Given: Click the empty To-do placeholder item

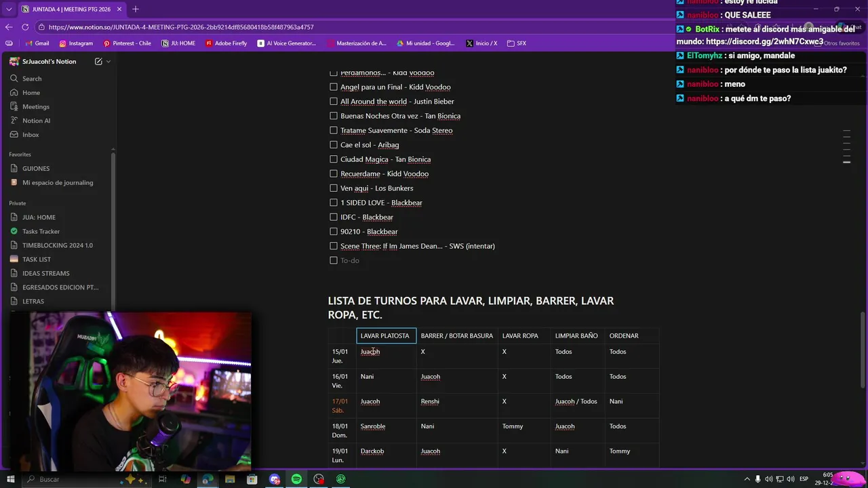Looking at the screenshot, I should point(350,260).
